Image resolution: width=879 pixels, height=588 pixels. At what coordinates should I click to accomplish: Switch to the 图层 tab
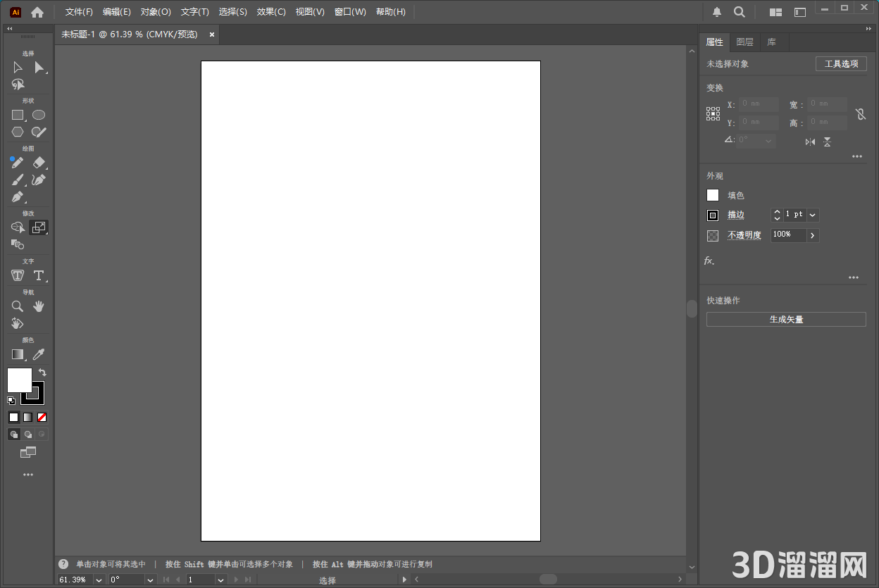pyautogui.click(x=744, y=42)
